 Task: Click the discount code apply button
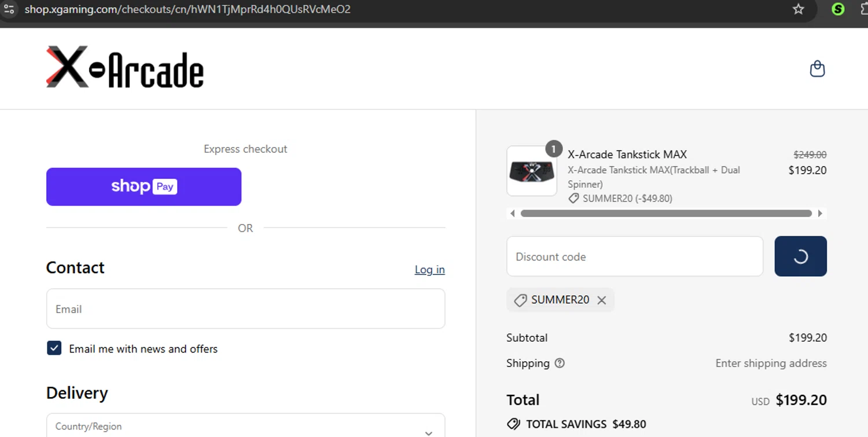(800, 256)
